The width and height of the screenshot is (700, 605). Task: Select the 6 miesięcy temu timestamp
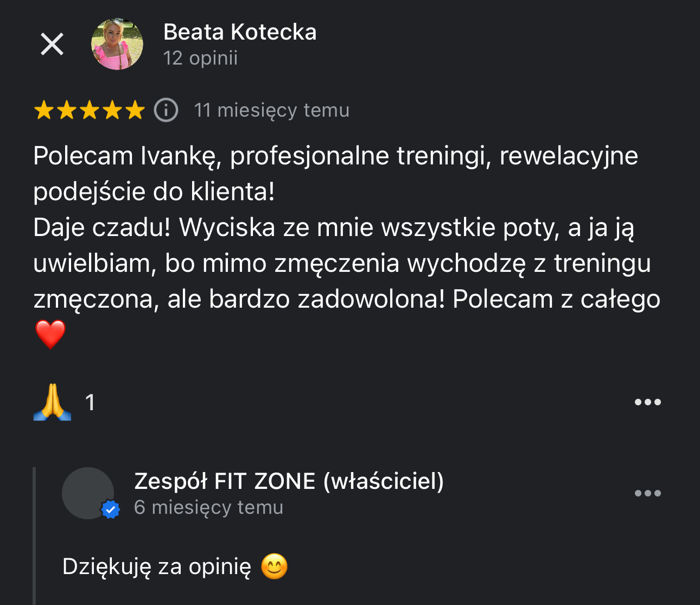[x=209, y=507]
